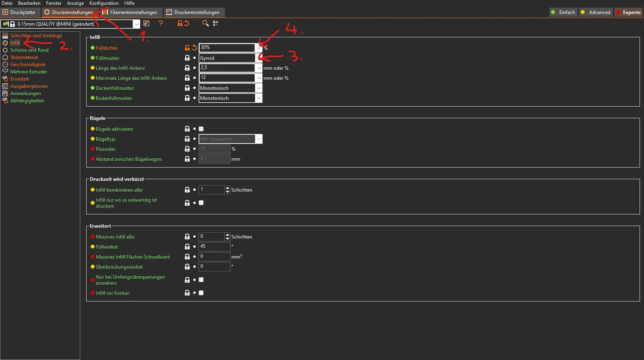Image resolution: width=644 pixels, height=360 pixels.
Task: Open the Anzeige menu
Action: click(x=75, y=3)
